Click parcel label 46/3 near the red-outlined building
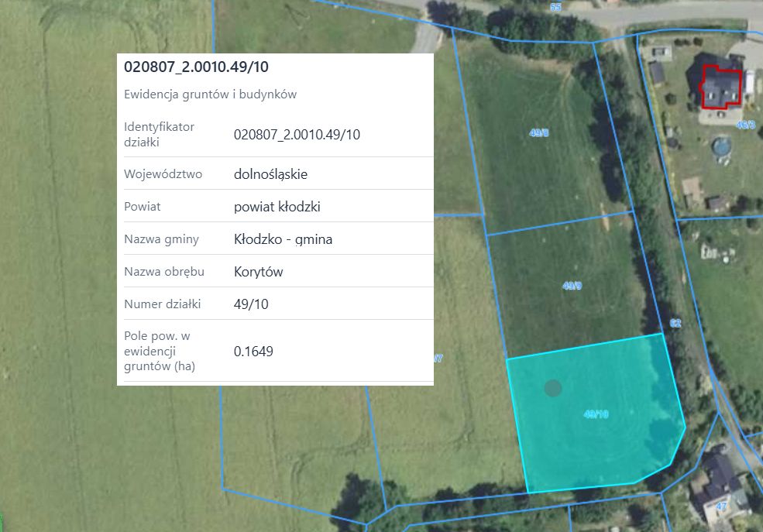763x532 pixels. pos(745,125)
